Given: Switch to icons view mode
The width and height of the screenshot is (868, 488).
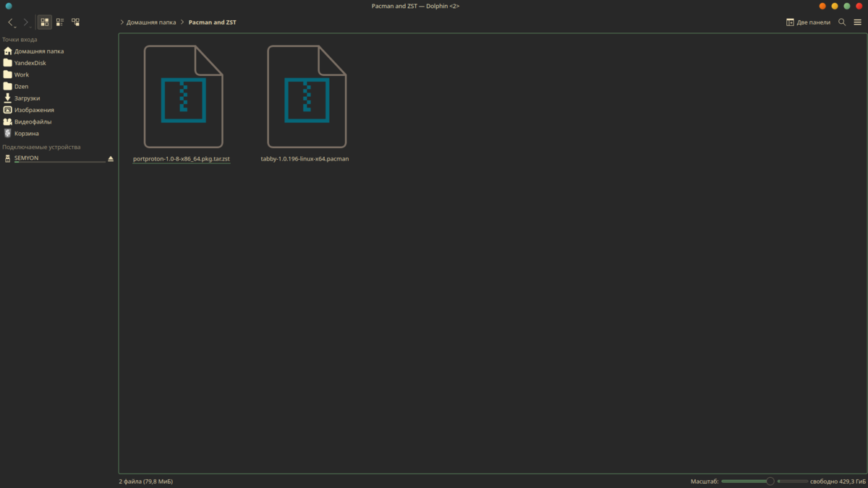Looking at the screenshot, I should pos(45,22).
